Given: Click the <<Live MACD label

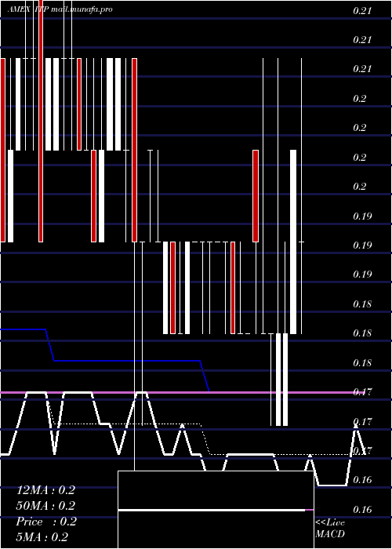Looking at the screenshot, I should click(330, 528).
